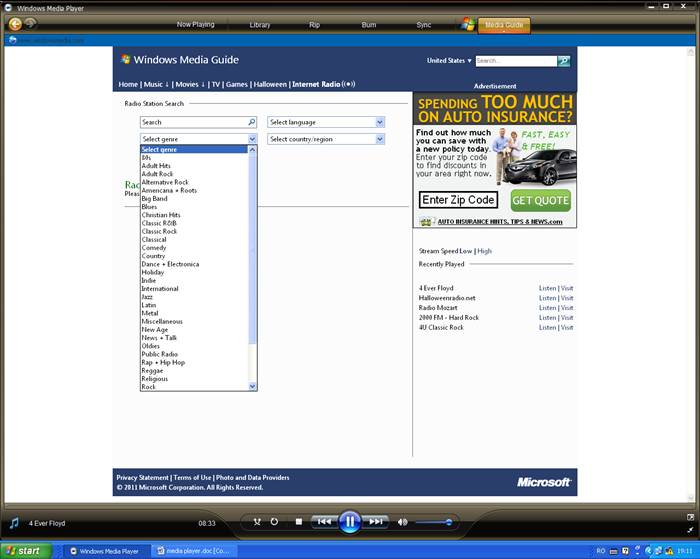Mute the sound with the speaker icon
Image resolution: width=700 pixels, height=559 pixels.
pyautogui.click(x=402, y=522)
